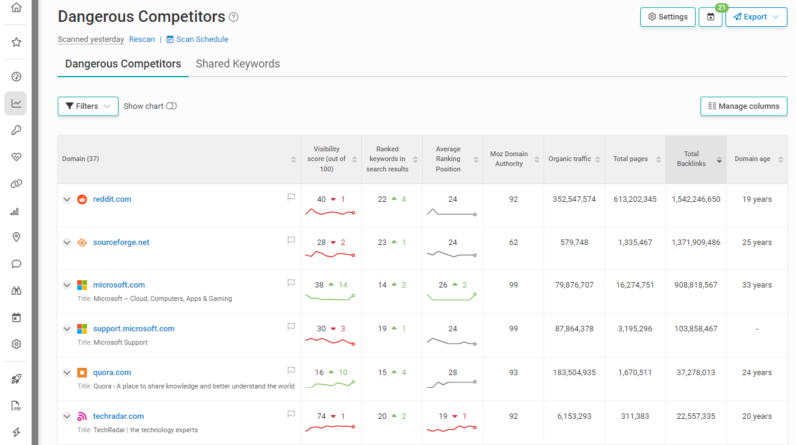Open support.microsoft.com domain link
The width and height of the screenshot is (796, 445).
click(134, 328)
